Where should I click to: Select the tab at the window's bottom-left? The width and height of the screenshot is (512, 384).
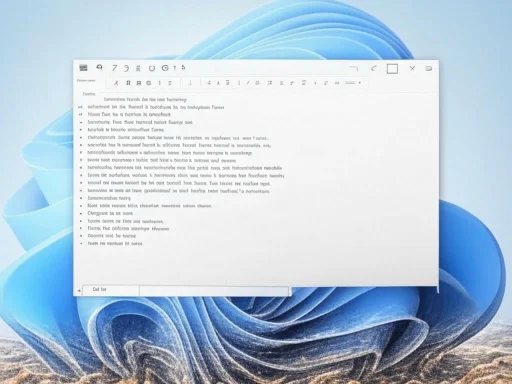110,290
